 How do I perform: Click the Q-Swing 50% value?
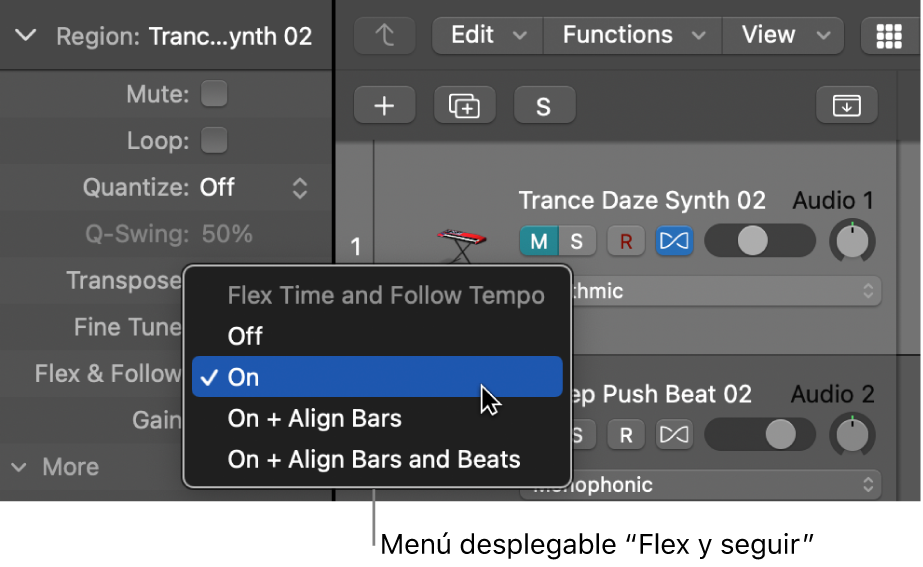coord(227,234)
